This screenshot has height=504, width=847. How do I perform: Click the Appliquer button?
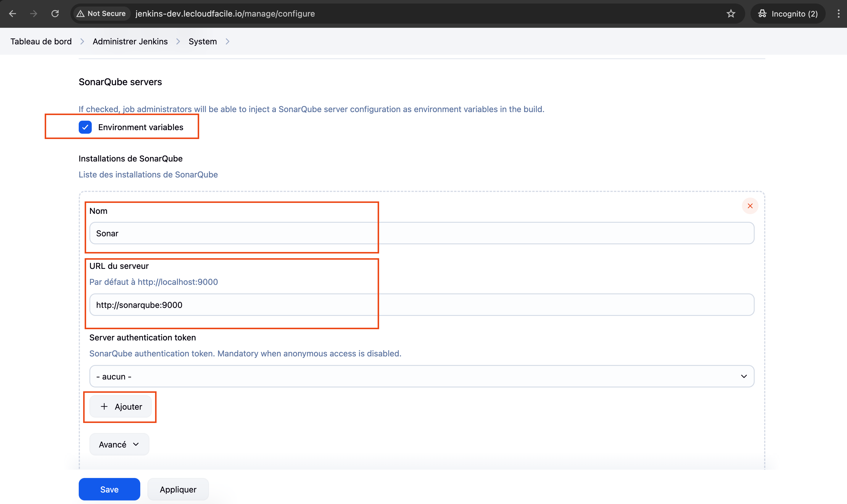[178, 489]
